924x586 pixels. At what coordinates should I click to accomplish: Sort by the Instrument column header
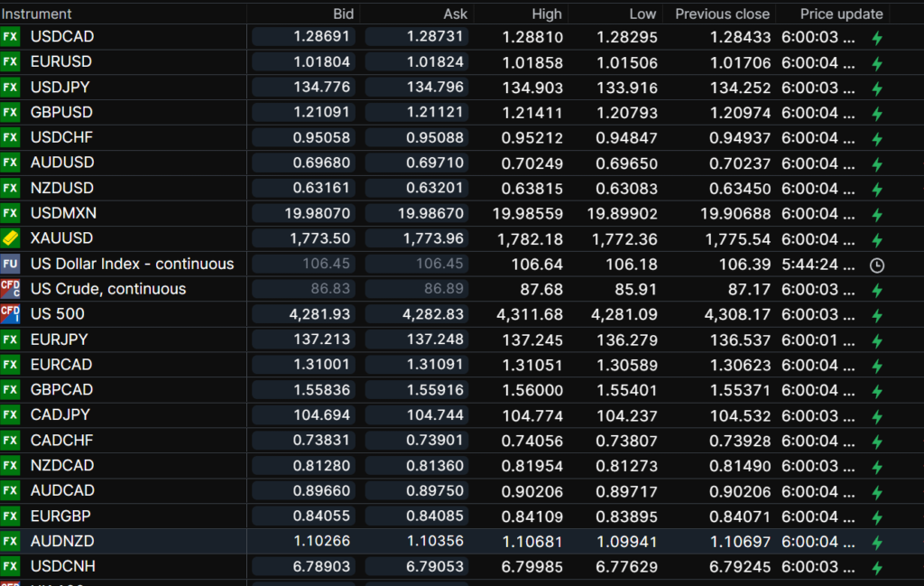(37, 14)
